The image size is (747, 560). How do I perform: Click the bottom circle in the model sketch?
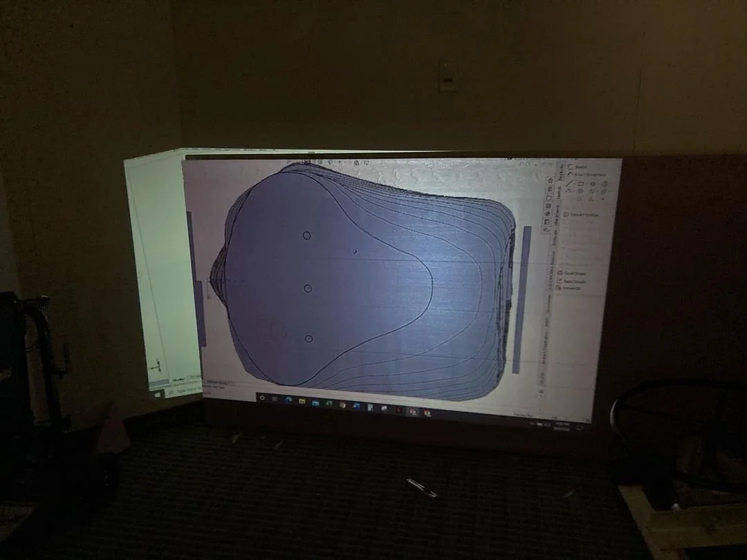[308, 339]
